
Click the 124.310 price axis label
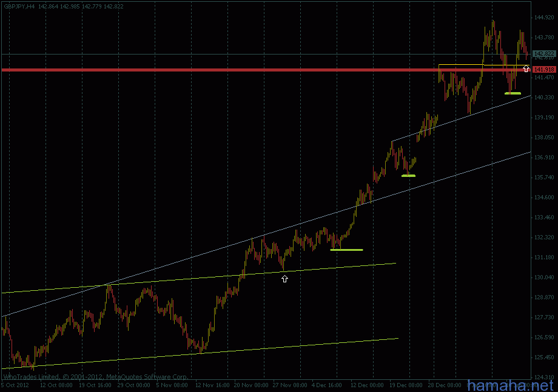[x=544, y=377]
